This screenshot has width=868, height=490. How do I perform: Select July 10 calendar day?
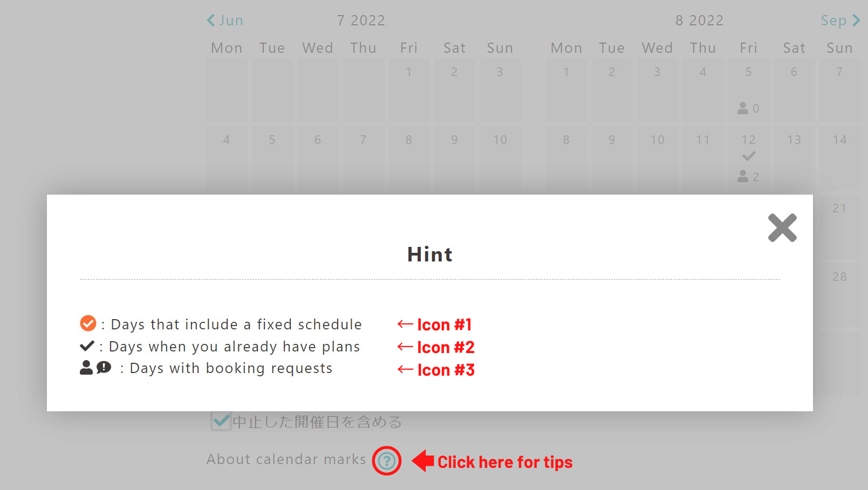(x=500, y=157)
